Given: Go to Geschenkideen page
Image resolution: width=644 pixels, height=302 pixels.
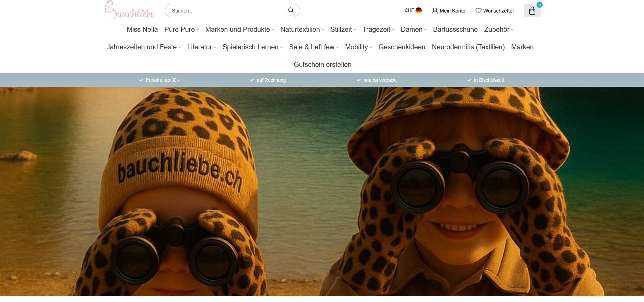Looking at the screenshot, I should pos(402,47).
